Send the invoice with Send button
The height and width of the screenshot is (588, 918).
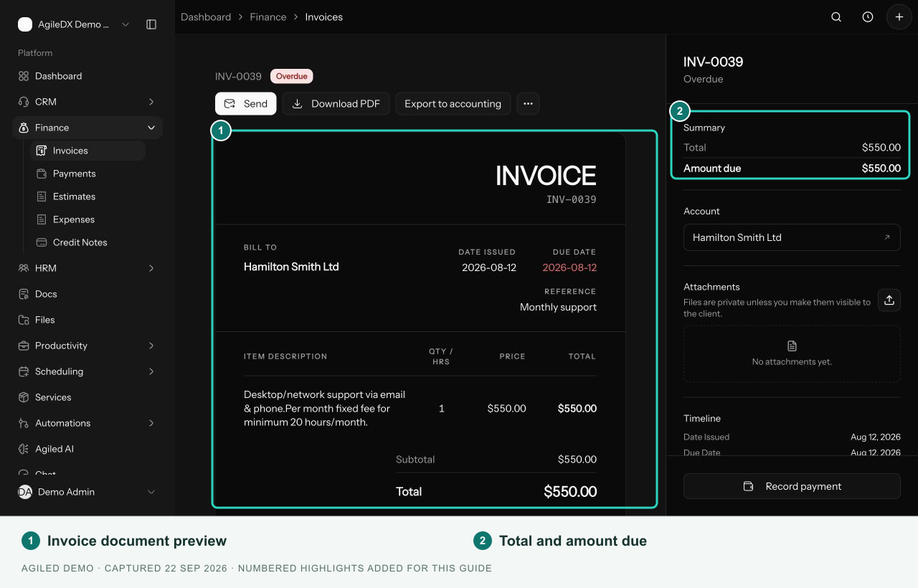pyautogui.click(x=246, y=103)
